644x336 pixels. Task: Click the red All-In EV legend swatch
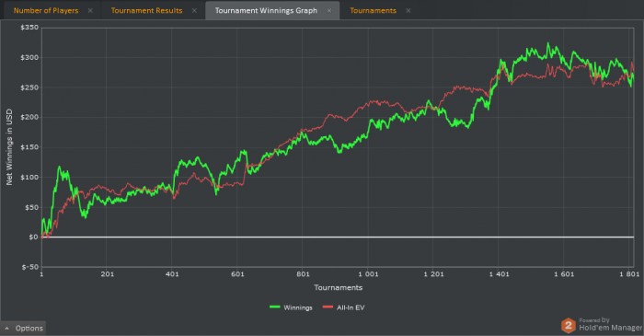tap(328, 307)
